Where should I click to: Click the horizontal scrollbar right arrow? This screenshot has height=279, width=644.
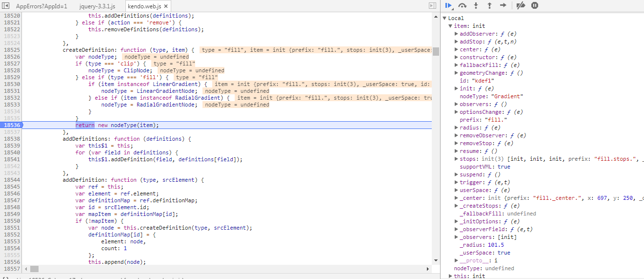428,269
